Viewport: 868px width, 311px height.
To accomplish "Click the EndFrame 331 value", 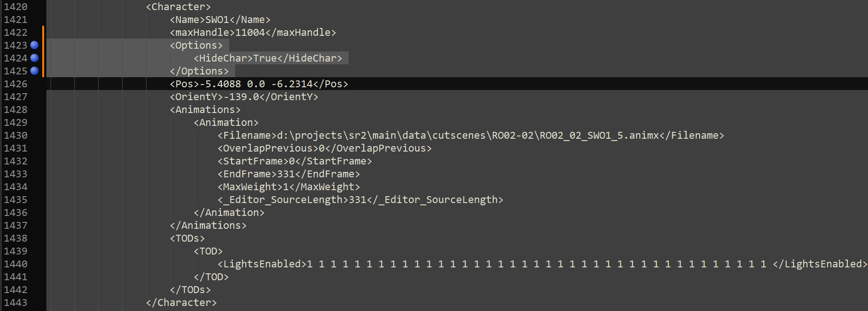I will pyautogui.click(x=286, y=174).
